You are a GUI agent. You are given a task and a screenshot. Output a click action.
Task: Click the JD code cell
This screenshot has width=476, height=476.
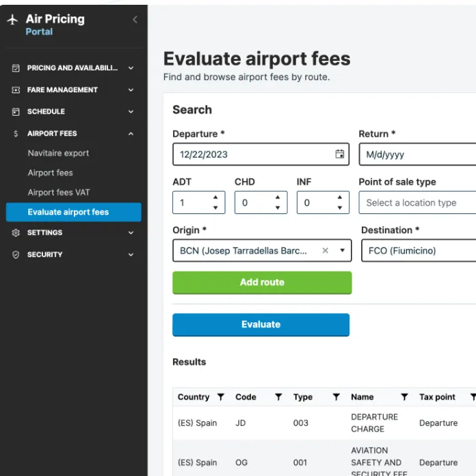pos(241,423)
